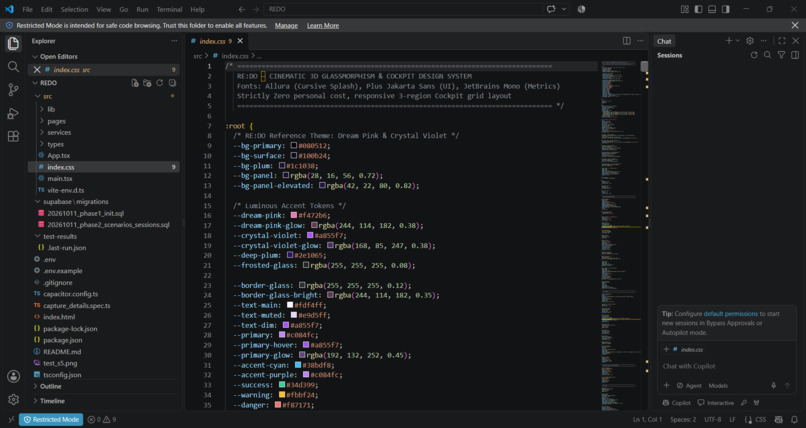Screen dimensions: 806x428
Task: Click New File icon in REDO header
Action: pyautogui.click(x=135, y=83)
